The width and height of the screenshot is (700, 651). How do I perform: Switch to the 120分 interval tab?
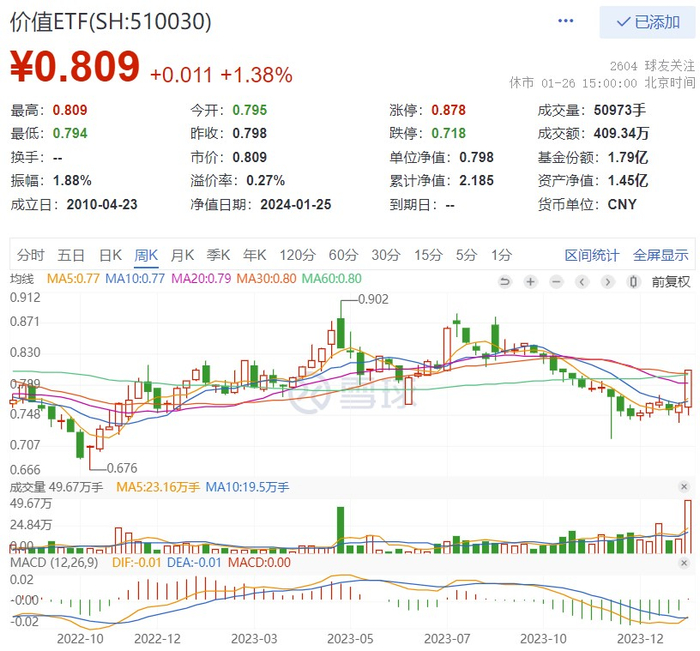[x=297, y=255]
